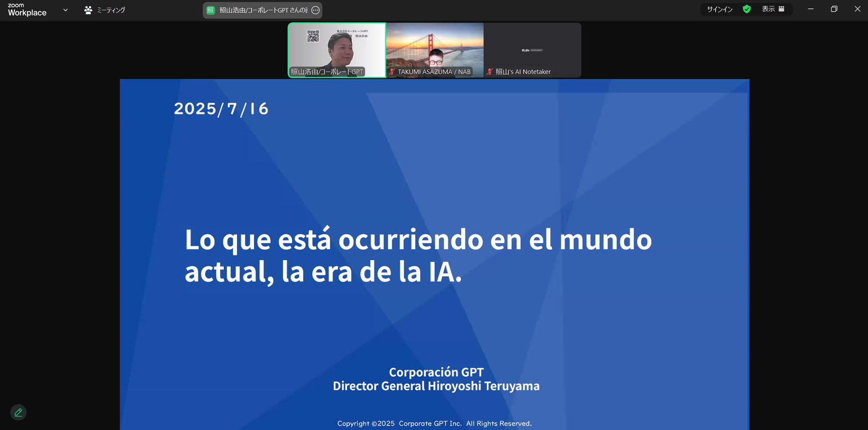Click the '照山's AI Notetaker' name label
Image resolution: width=868 pixels, height=430 pixels.
pos(523,72)
